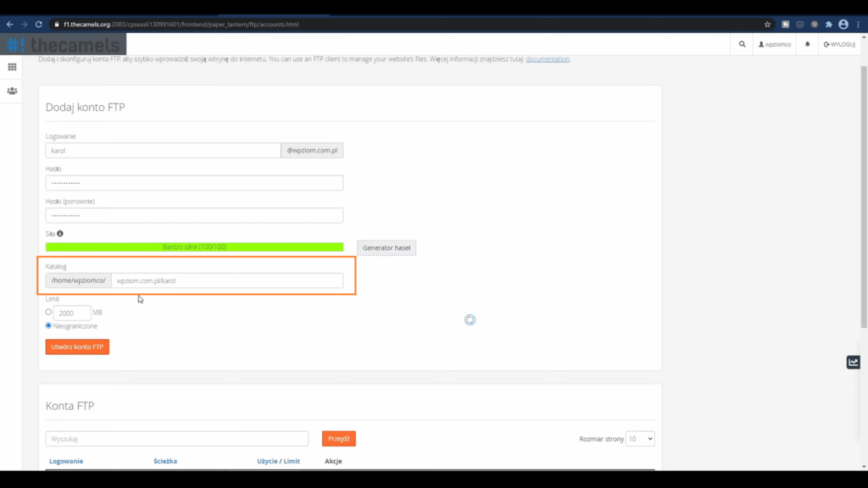Click the Utwórz konto FTP button

point(77,347)
